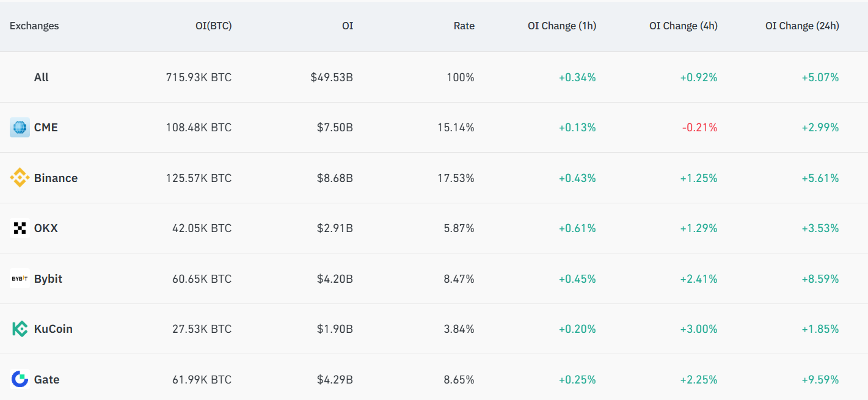This screenshot has height=400, width=868.
Task: Select the Bybit logo icon
Action: [x=19, y=278]
